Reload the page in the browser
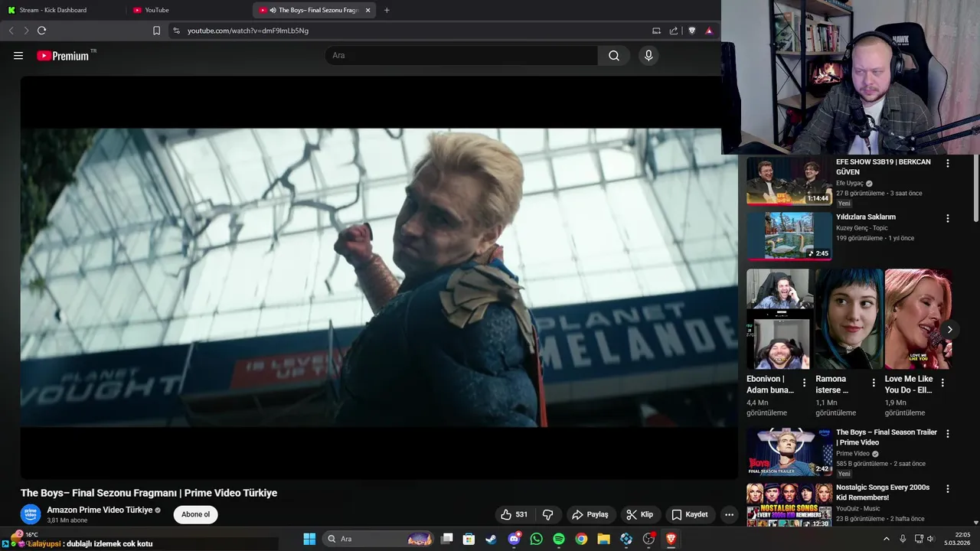Screen dimensions: 980x551 pyautogui.click(x=41, y=31)
